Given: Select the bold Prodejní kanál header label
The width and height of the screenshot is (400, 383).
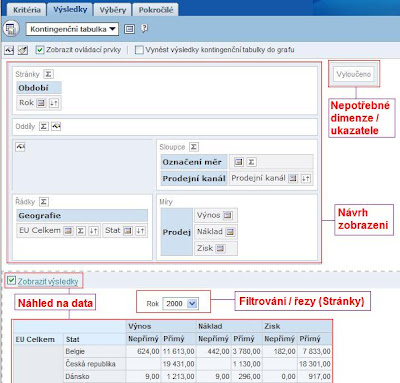Looking at the screenshot, I should [194, 179].
